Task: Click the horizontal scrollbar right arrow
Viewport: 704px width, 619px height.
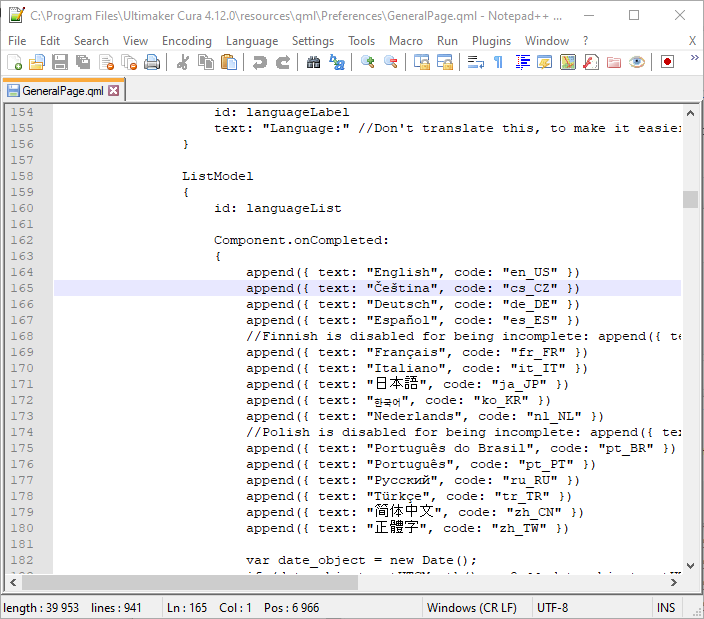Action: (x=673, y=583)
